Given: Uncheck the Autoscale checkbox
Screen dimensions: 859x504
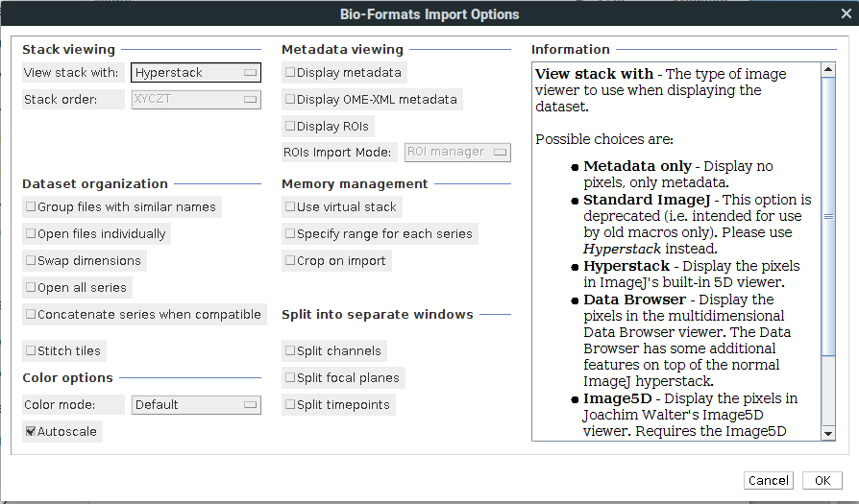Looking at the screenshot, I should (x=31, y=432).
